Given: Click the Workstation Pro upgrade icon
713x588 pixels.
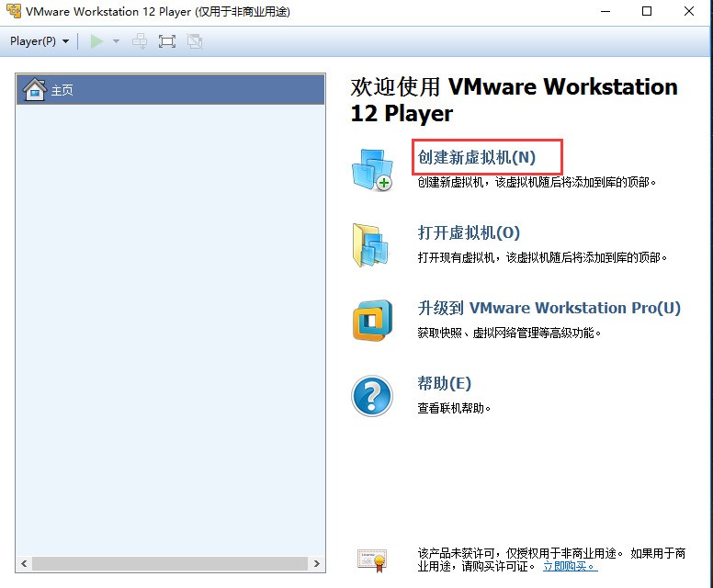Looking at the screenshot, I should pyautogui.click(x=372, y=320).
